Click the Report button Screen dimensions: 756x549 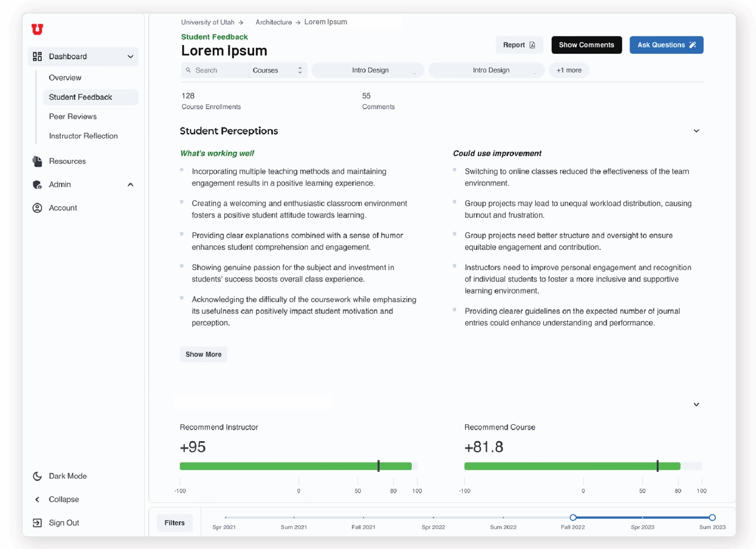(519, 45)
